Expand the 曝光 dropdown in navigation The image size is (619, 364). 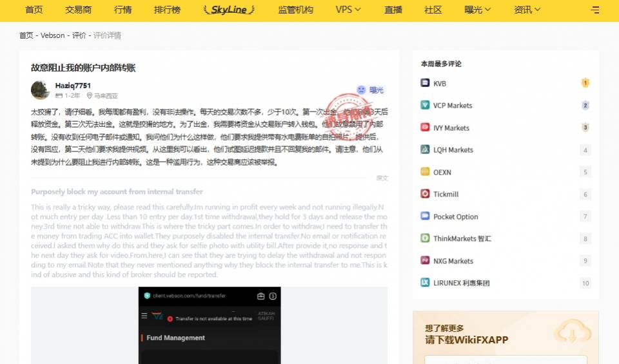coord(477,10)
